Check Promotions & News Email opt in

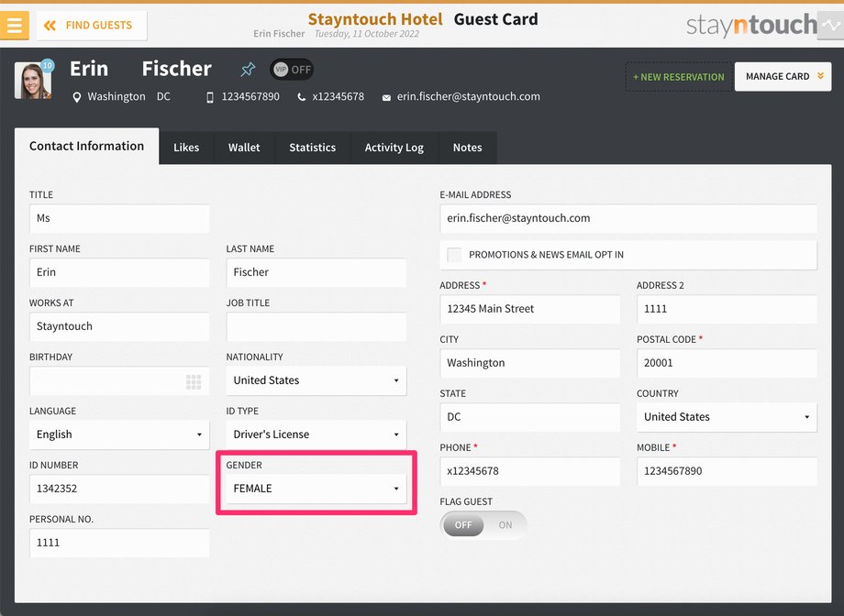tap(454, 255)
